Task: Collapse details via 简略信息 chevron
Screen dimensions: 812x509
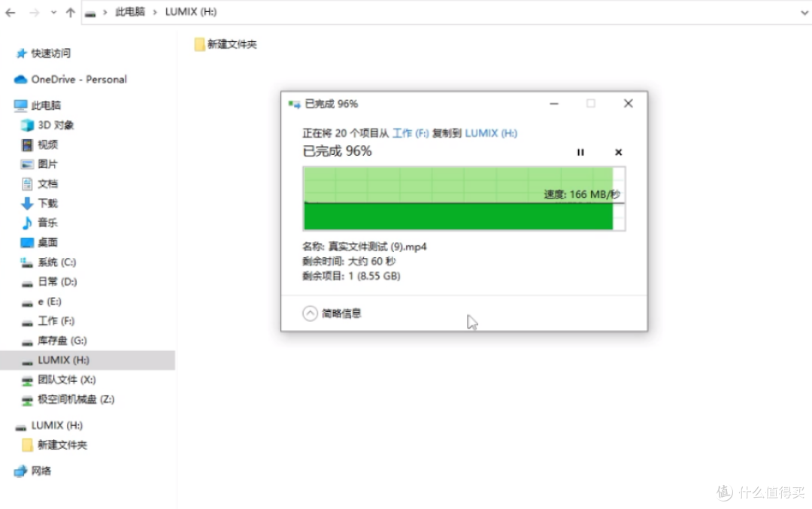Action: click(311, 314)
